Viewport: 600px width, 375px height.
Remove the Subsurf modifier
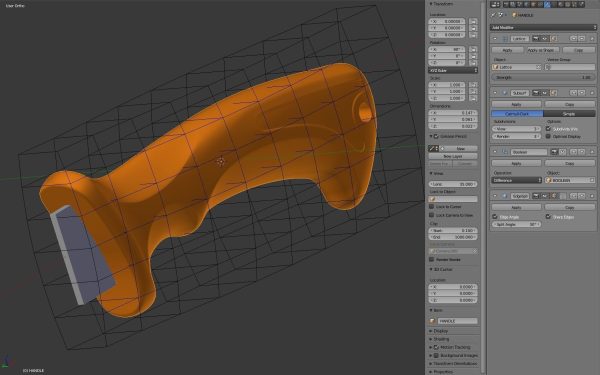tap(592, 93)
